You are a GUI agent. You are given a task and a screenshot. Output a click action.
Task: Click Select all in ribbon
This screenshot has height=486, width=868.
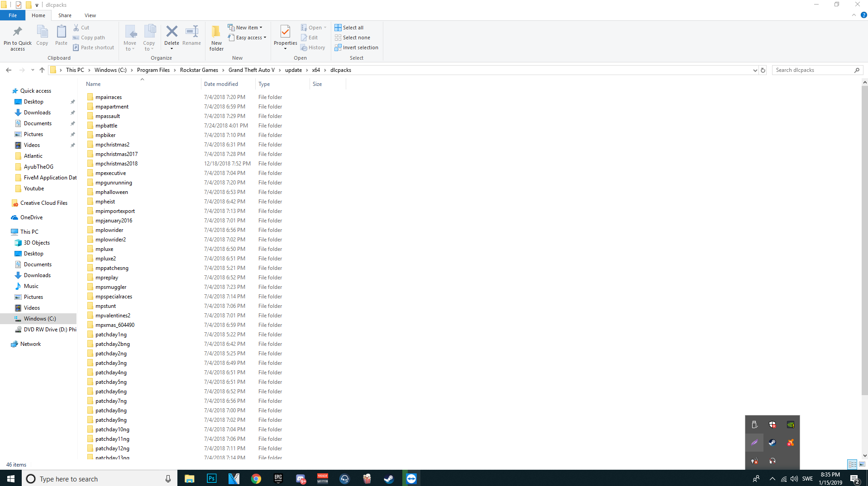349,28
